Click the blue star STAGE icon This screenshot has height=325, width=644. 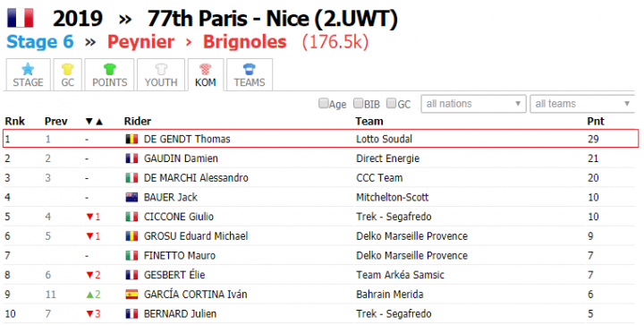(28, 69)
